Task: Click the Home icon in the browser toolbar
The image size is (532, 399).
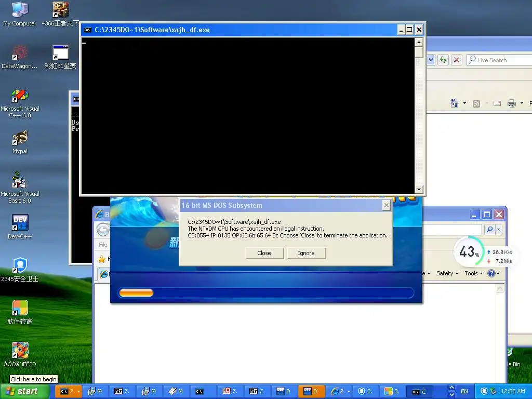Action: coord(455,103)
